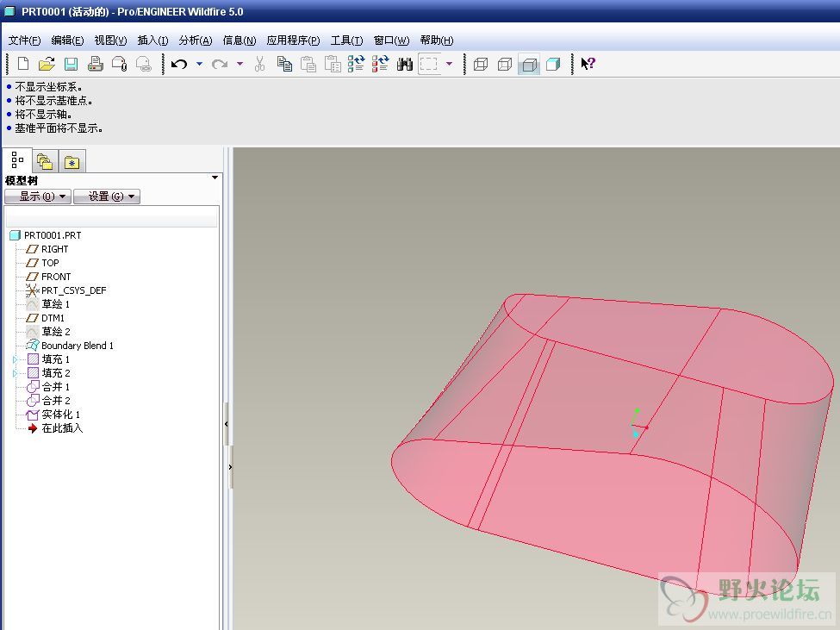Click the binoculars Find icon
Viewport: 840px width, 630px height.
pyautogui.click(x=404, y=64)
